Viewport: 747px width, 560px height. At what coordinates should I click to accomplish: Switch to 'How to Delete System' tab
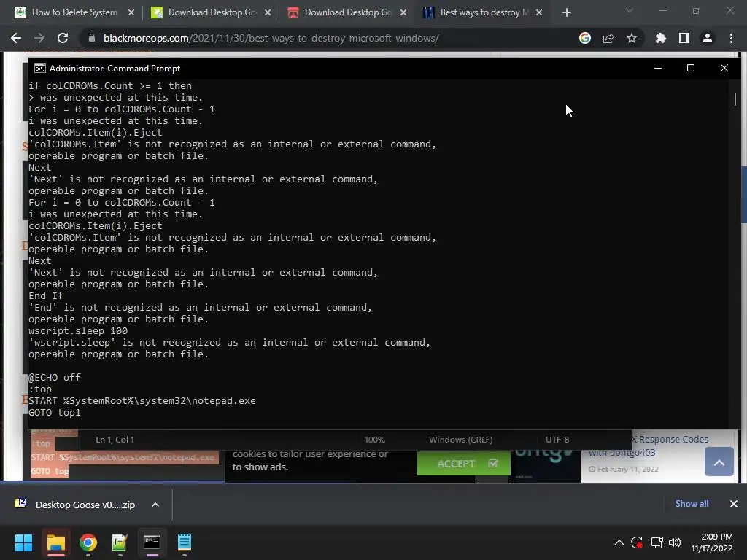click(74, 12)
